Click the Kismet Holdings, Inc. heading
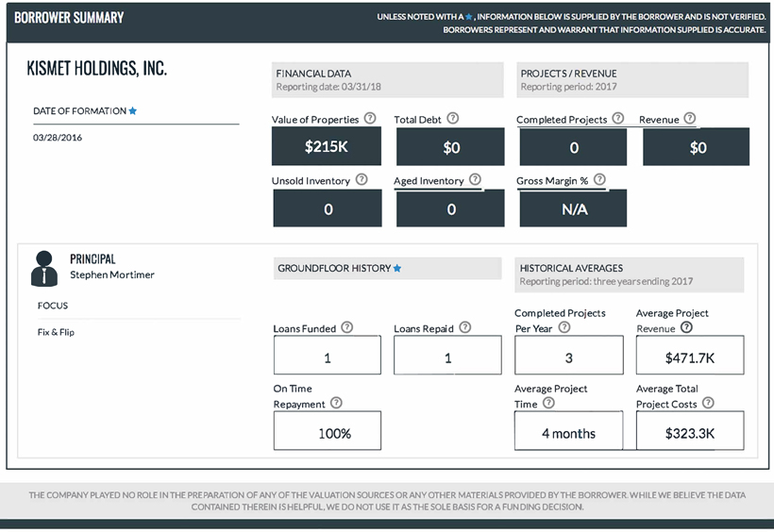The height and width of the screenshot is (532, 774). point(99,70)
